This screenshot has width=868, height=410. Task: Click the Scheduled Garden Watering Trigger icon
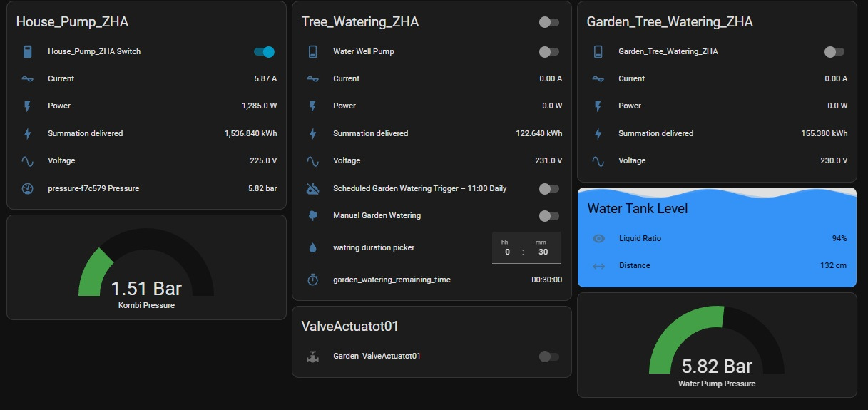point(312,189)
